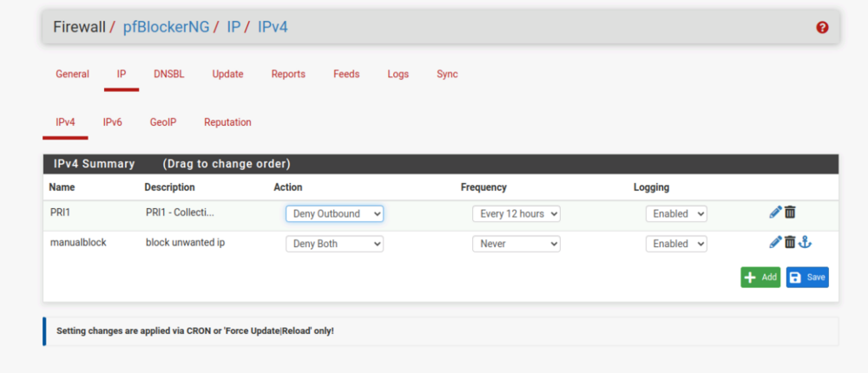Open the PRI1 Frequency dropdown
Screen dimensions: 868x373
516,213
